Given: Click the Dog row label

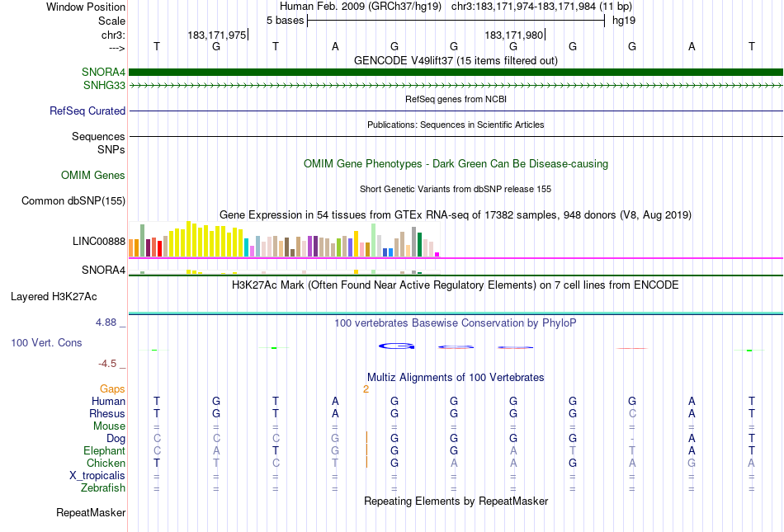Looking at the screenshot, I should point(116,439).
